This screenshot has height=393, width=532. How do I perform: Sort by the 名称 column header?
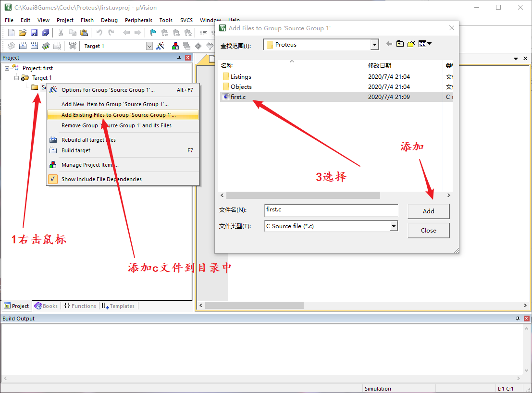(227, 65)
